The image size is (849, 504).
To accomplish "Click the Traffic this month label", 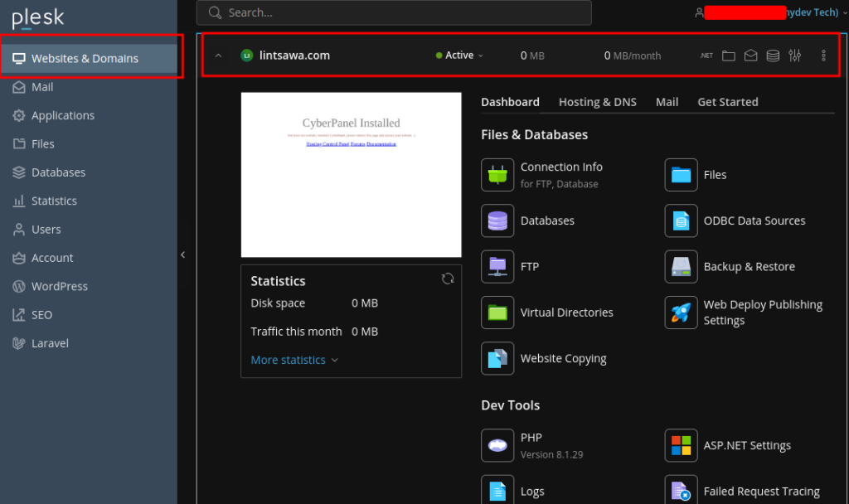I will pos(296,332).
